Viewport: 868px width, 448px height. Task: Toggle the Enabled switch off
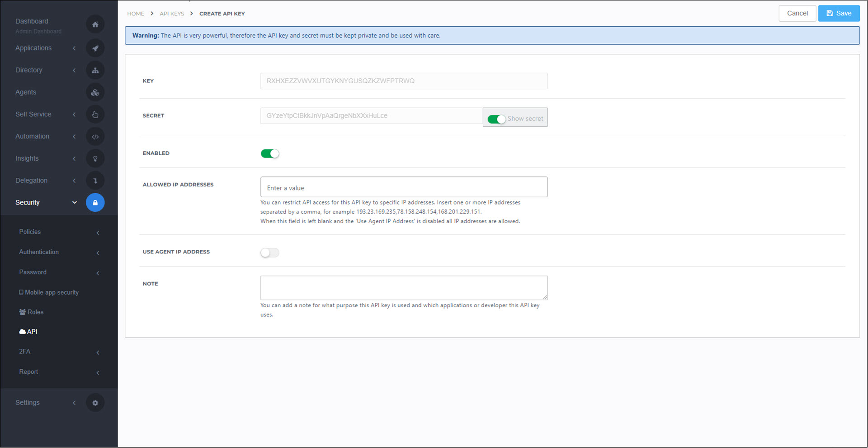[270, 153]
